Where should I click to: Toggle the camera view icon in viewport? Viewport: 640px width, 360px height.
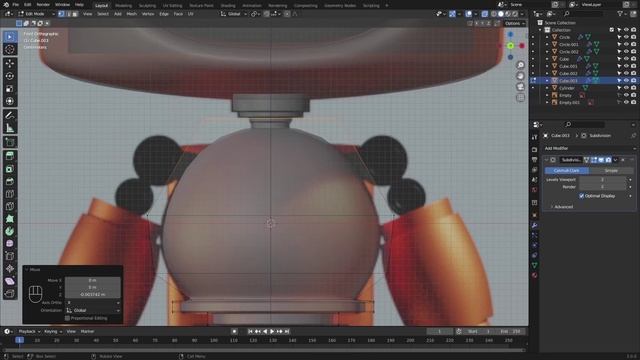520,87
